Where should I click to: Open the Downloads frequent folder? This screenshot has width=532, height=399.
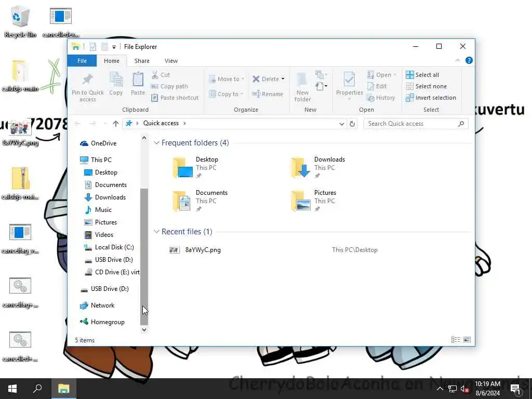coord(318,167)
